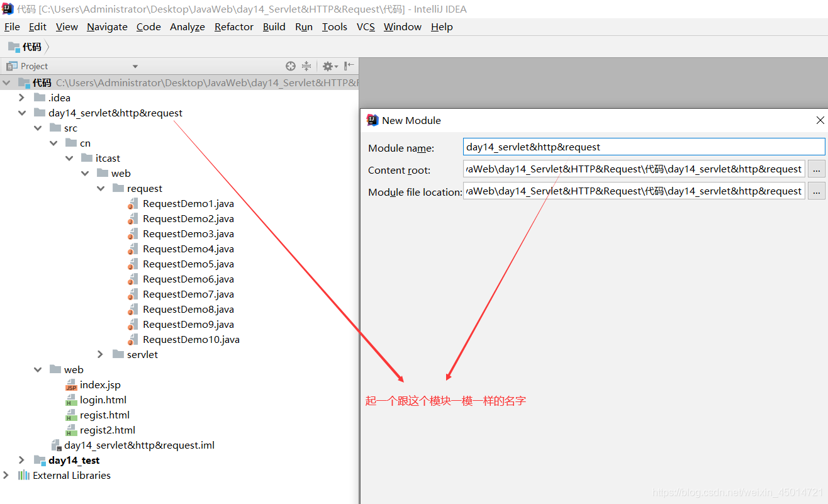Select RequestDemo9.java in the tree
Image resolution: width=828 pixels, height=504 pixels.
188,325
